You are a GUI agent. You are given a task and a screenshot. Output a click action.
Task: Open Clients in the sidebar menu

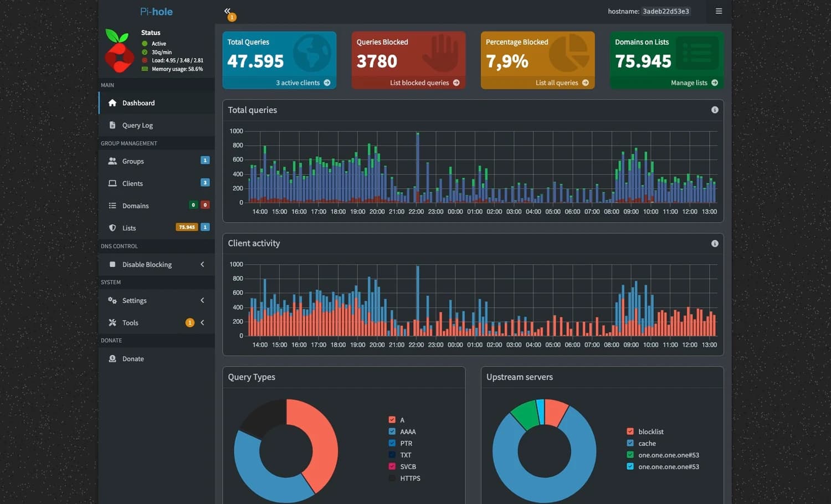(157, 183)
